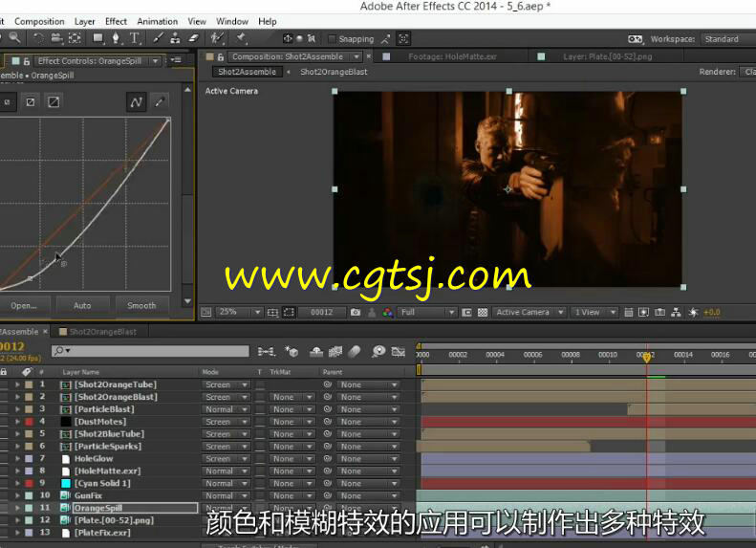This screenshot has width=756, height=548.
Task: Open TrkMat dropdown for HoleMatte.exr layer
Action: [292, 471]
